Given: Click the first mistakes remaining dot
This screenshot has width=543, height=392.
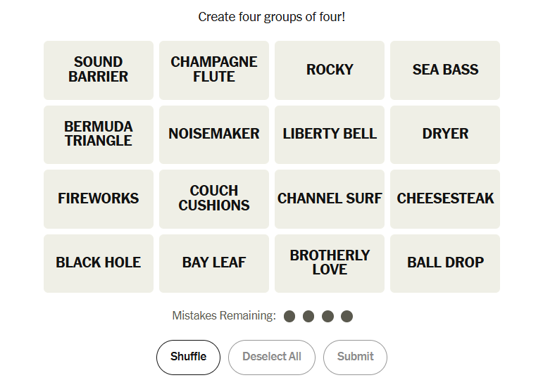Looking at the screenshot, I should click(x=289, y=316).
